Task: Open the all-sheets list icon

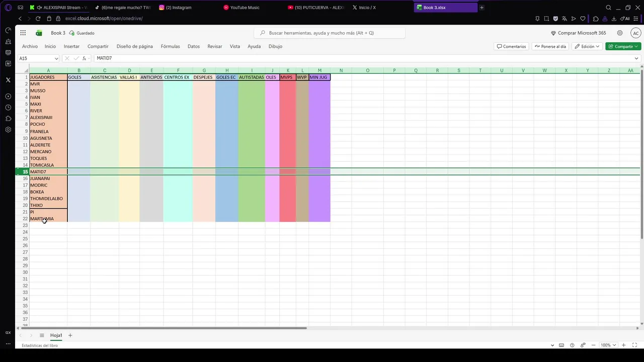Action: 42,335
